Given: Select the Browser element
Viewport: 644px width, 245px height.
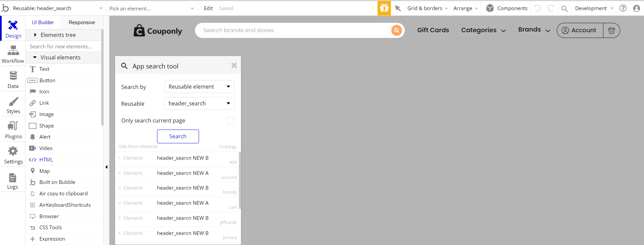Looking at the screenshot, I should point(64,216).
